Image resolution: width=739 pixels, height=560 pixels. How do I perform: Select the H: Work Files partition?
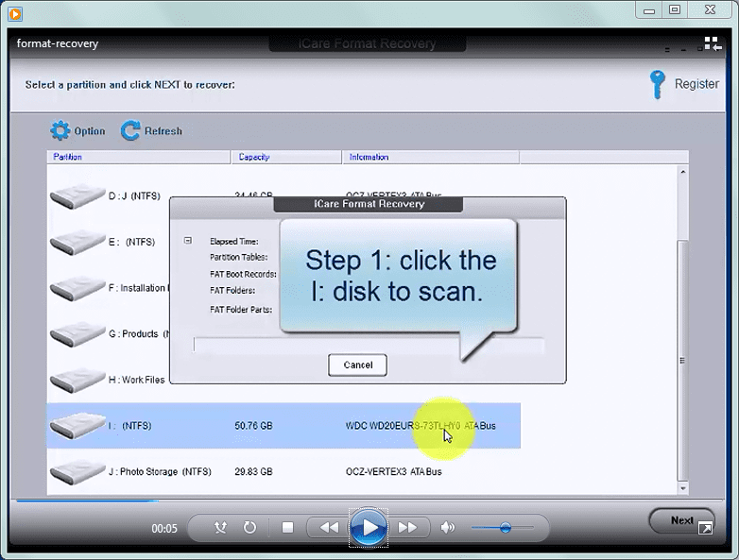(137, 380)
